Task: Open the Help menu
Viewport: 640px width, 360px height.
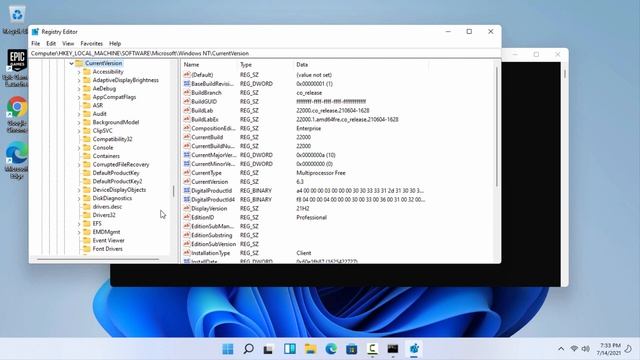Action: pyautogui.click(x=115, y=43)
